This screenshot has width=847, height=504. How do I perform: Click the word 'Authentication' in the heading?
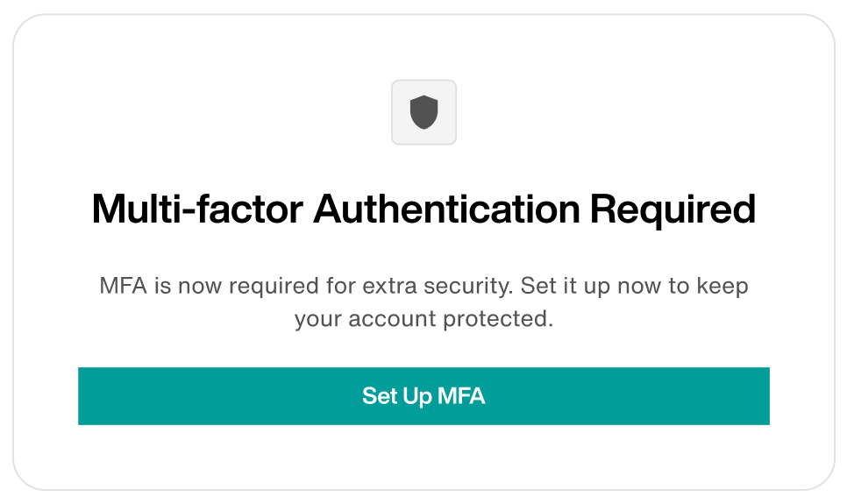(446, 210)
